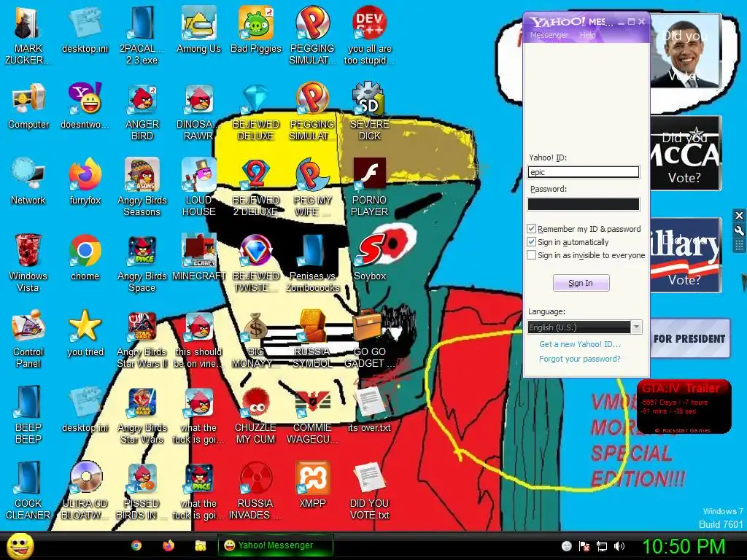Select the BEJEWED 2 DELUXE icon
Screen dimensions: 747x560
point(256,187)
